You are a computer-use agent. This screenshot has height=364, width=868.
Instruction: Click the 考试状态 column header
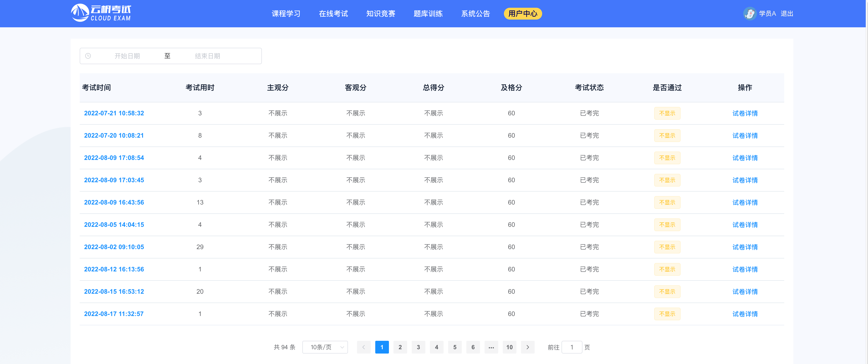click(589, 88)
